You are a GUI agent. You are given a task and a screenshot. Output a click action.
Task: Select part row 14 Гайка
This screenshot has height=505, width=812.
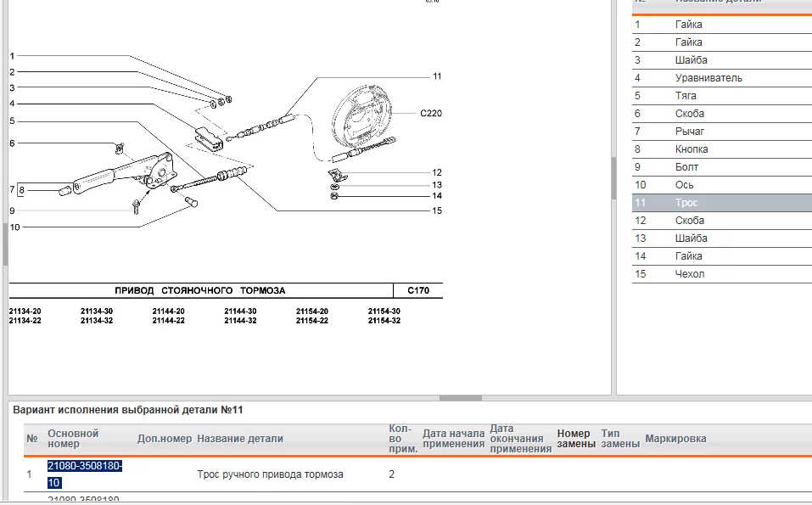(x=722, y=256)
